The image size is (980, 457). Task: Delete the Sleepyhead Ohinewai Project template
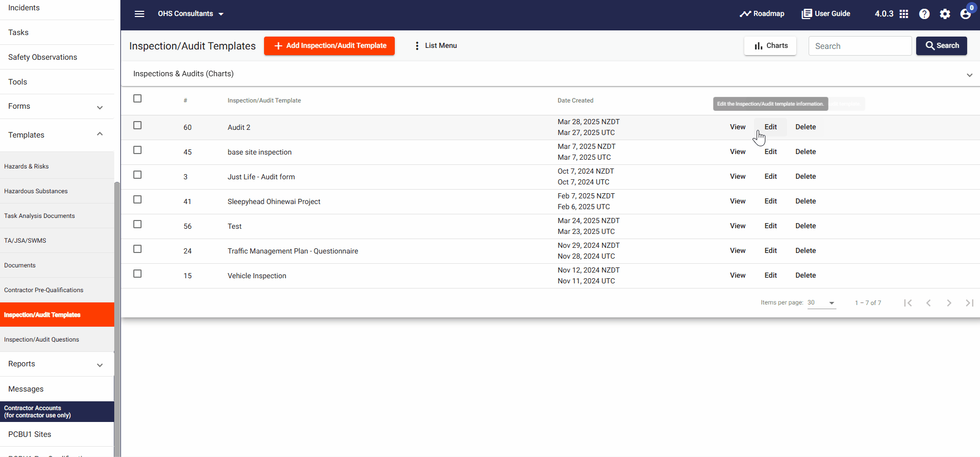click(x=806, y=201)
